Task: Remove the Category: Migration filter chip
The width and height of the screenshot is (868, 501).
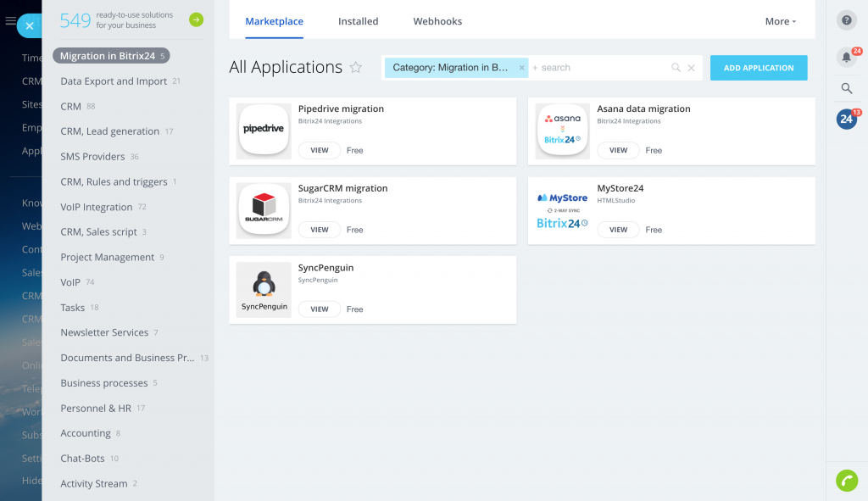Action: [x=521, y=68]
